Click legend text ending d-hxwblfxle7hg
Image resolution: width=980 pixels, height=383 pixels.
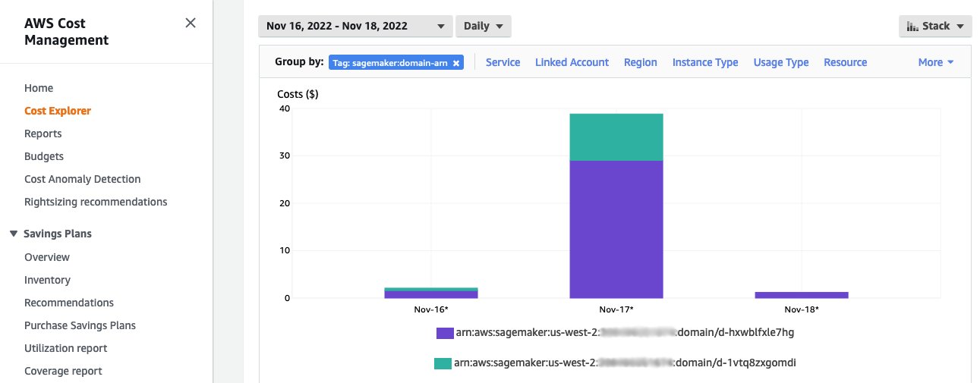point(625,332)
